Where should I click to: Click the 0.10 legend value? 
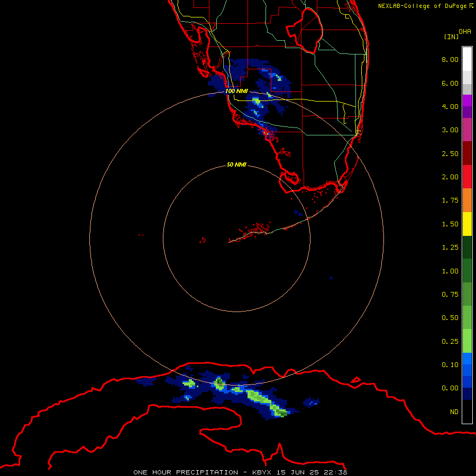(x=450, y=365)
